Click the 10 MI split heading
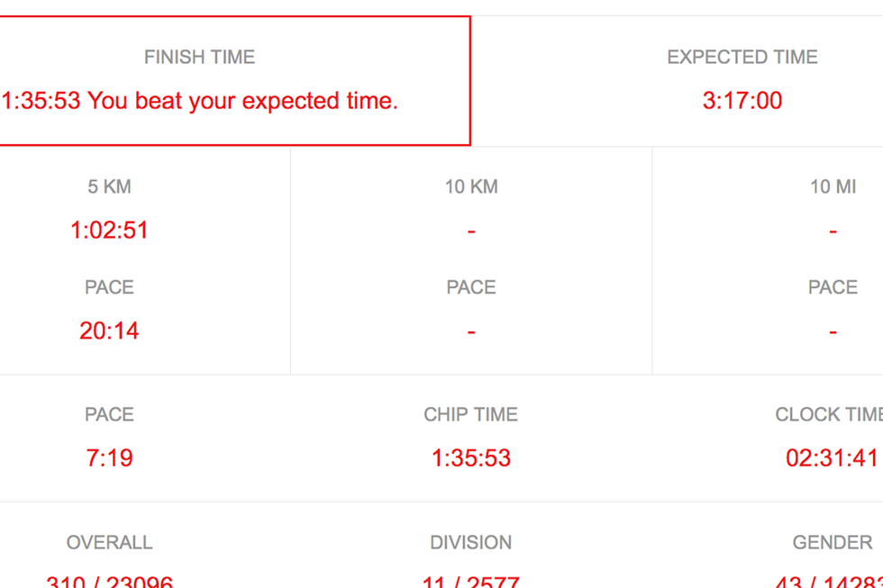The width and height of the screenshot is (883, 588). [833, 186]
